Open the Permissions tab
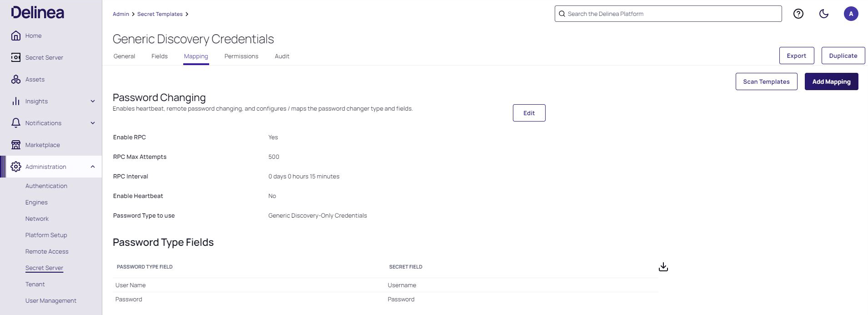This screenshot has height=315, width=868. click(241, 56)
